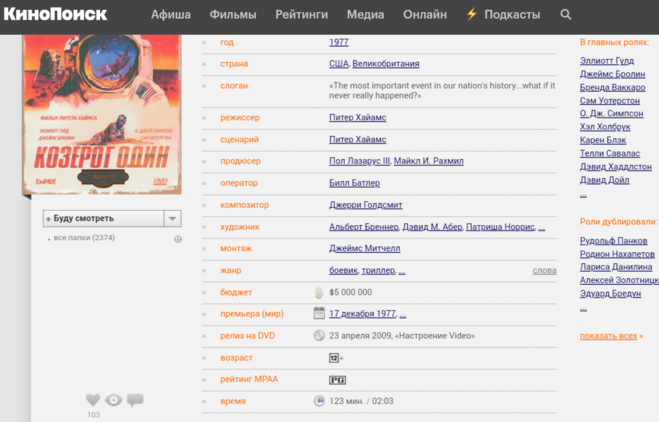Open director Питер Хайамс link

point(358,118)
